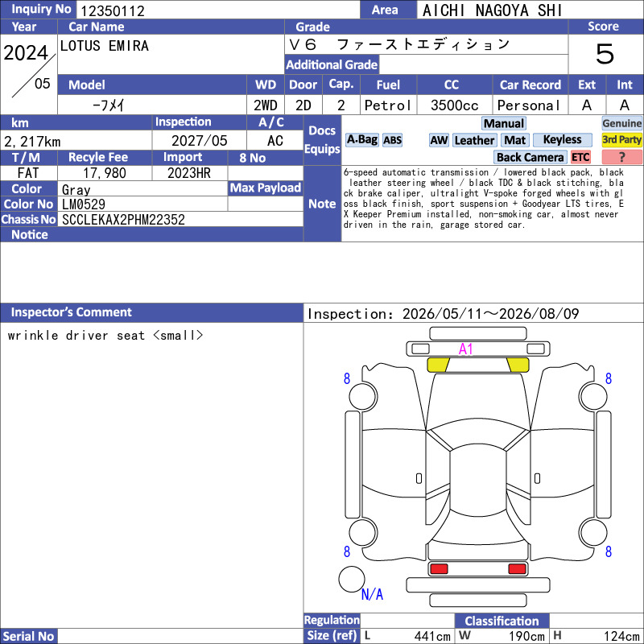Click the mileage value 2,217km
The image size is (644, 644).
pyautogui.click(x=32, y=142)
